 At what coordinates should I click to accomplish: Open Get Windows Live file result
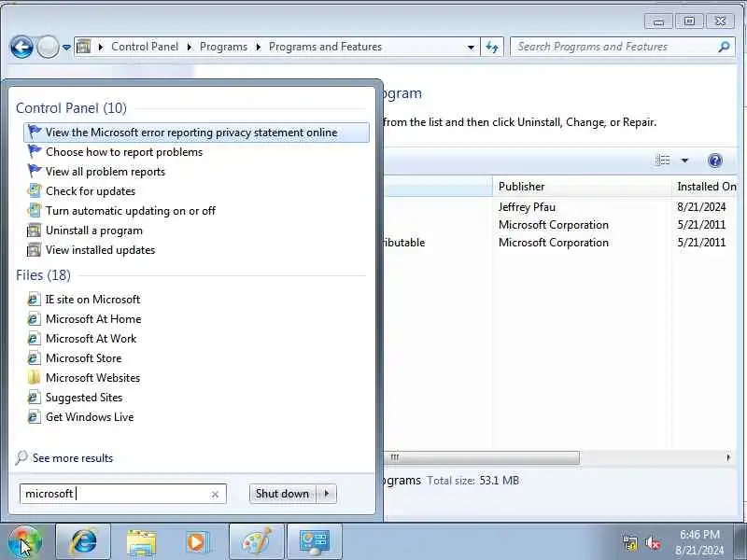90,417
